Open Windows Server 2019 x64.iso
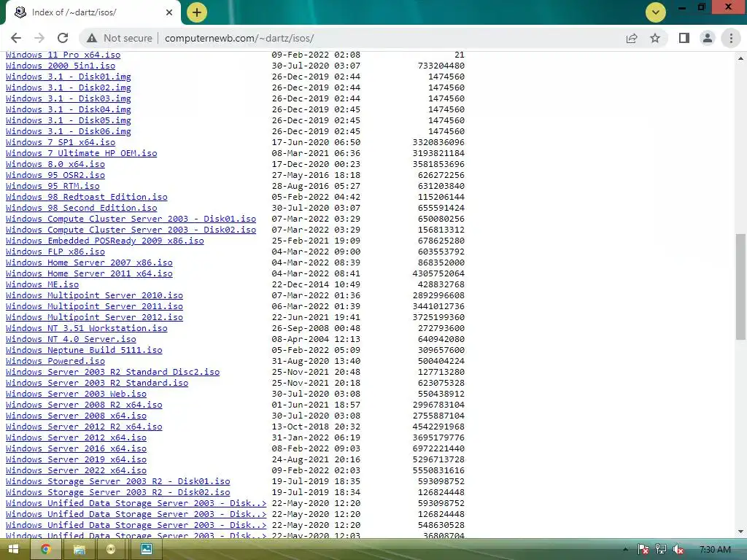The height and width of the screenshot is (560, 747). 76,460
